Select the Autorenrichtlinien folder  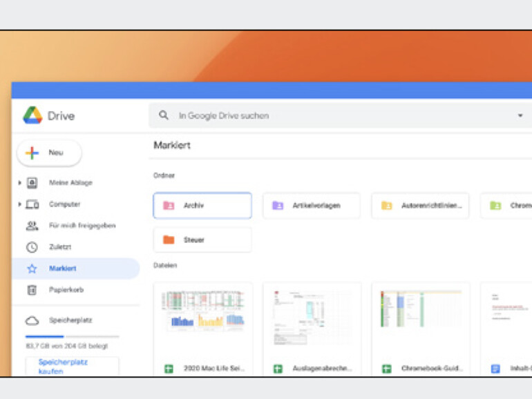(x=420, y=206)
